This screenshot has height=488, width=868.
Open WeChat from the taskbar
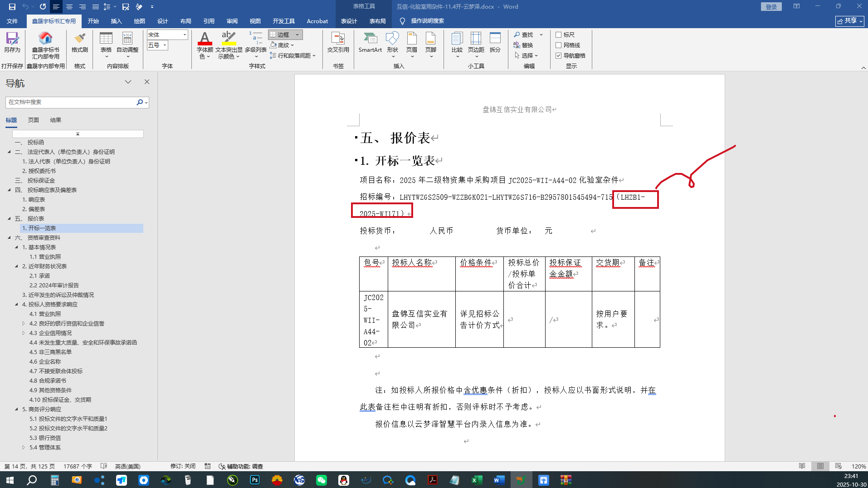(322, 480)
